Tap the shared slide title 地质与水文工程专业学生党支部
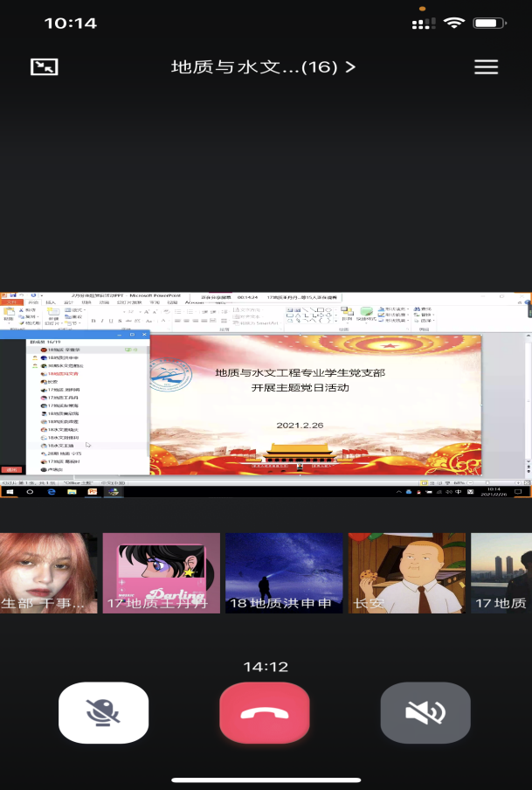The width and height of the screenshot is (532, 790). 300,372
